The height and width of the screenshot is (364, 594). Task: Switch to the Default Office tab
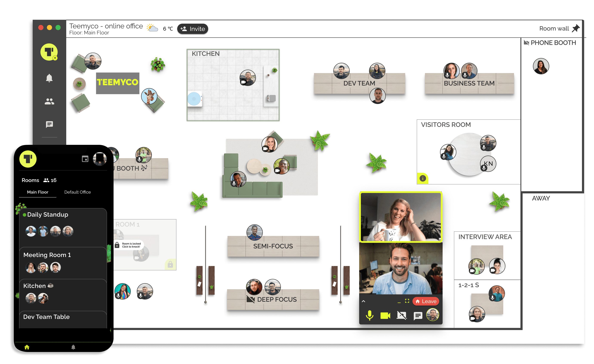tap(77, 192)
